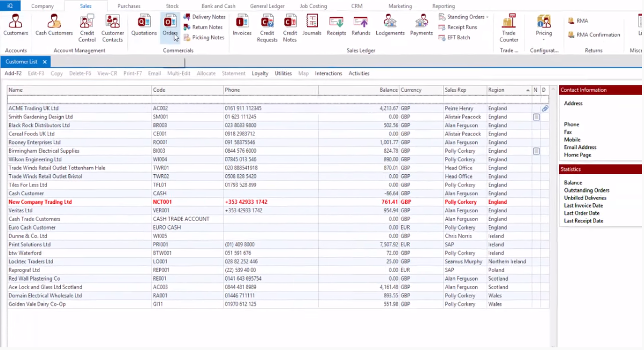Open Credit Requests icon

pyautogui.click(x=267, y=28)
